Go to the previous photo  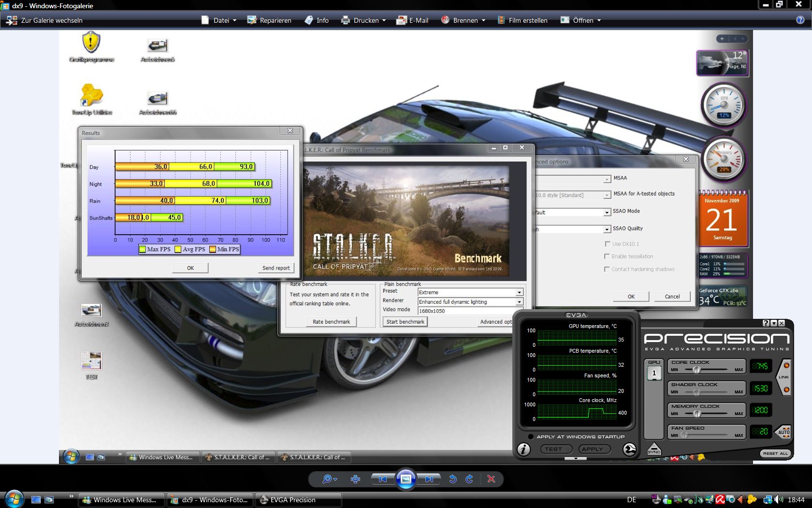[382, 479]
